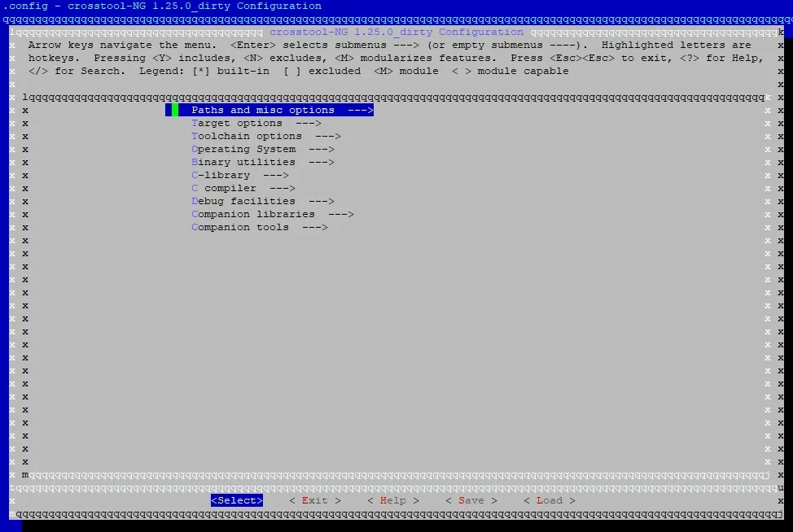This screenshot has height=532, width=793.
Task: Choose the Operating System entry
Action: coord(243,149)
